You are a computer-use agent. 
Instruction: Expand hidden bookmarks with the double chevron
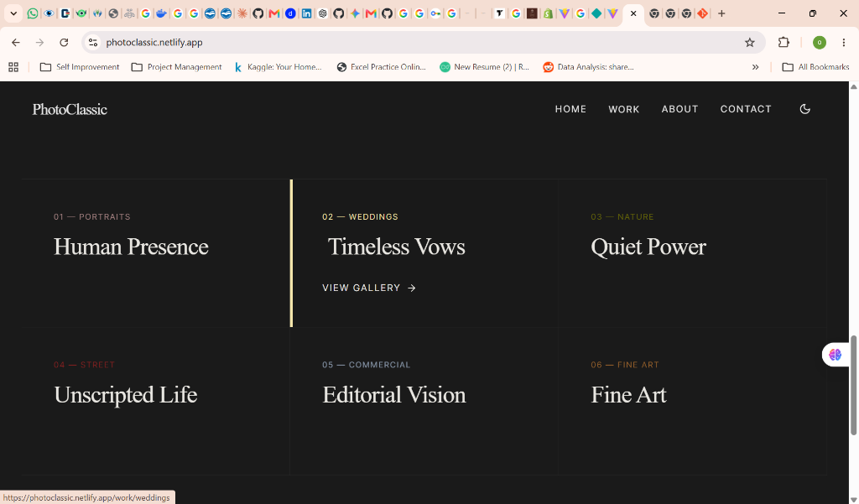[755, 67]
